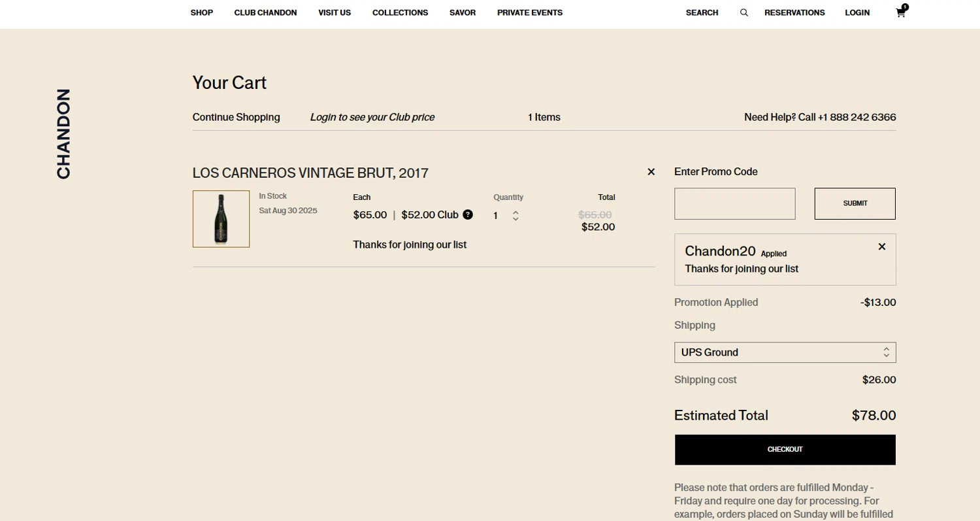Image resolution: width=980 pixels, height=521 pixels.
Task: Open Club price help question-mark icon
Action: pos(468,214)
